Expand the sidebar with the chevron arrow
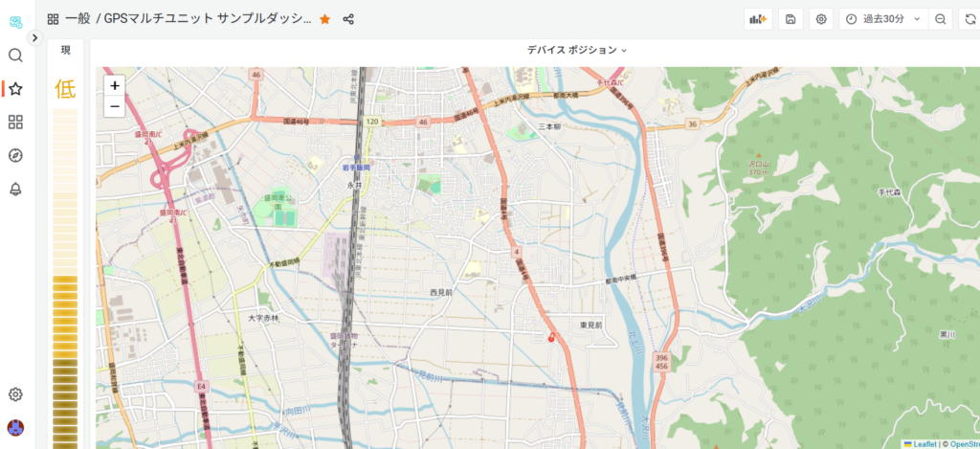The height and width of the screenshot is (449, 980). click(35, 38)
